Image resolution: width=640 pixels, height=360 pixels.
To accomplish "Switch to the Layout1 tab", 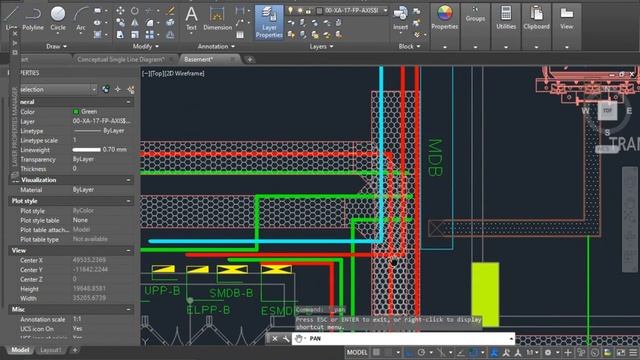I will pos(51,350).
